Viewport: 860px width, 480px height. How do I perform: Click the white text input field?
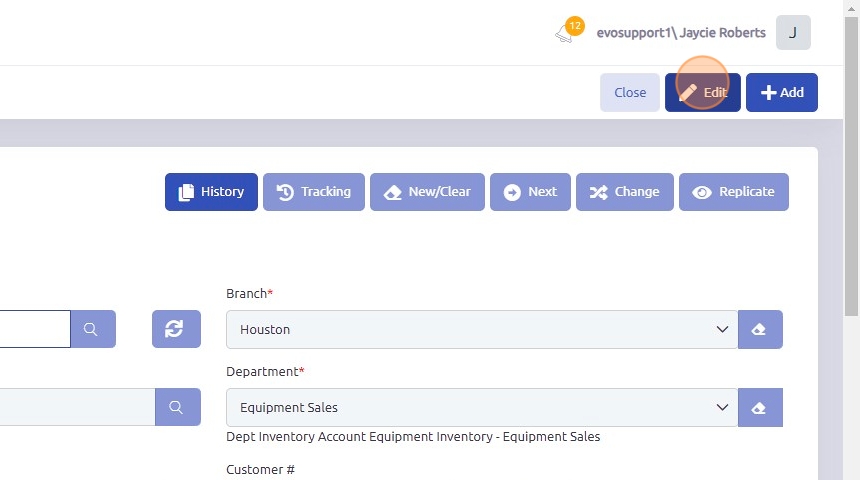34,329
